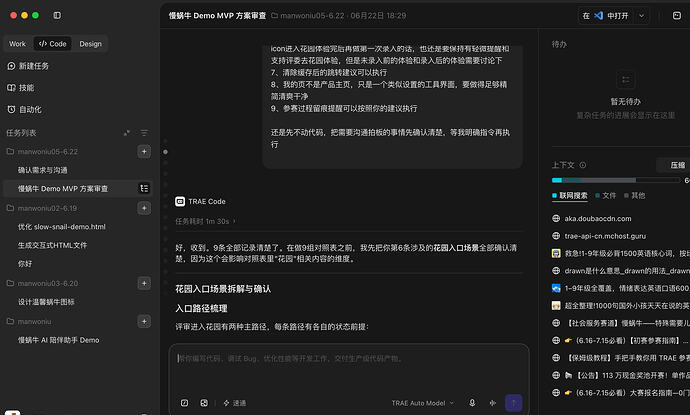Click the 慢蜗牛 Demo MVP 方案审查 title in the header
This screenshot has width=690, height=415.
[217, 16]
